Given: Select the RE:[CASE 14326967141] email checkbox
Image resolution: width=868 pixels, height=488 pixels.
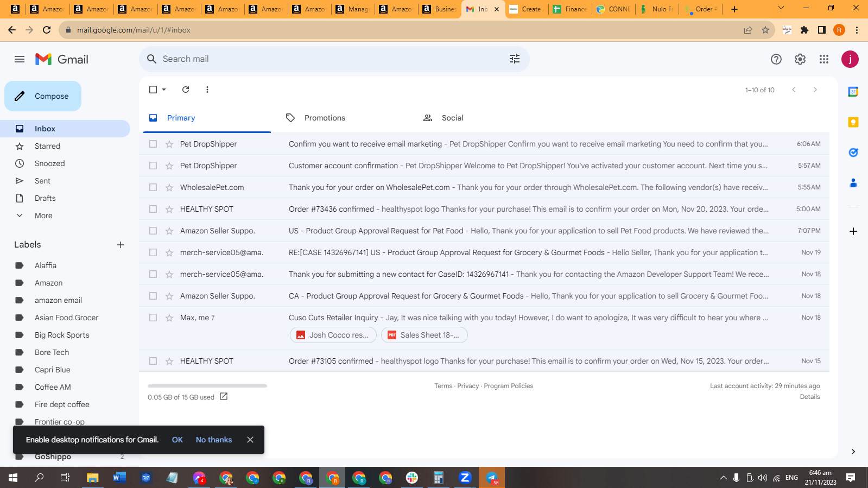Looking at the screenshot, I should tap(153, 252).
